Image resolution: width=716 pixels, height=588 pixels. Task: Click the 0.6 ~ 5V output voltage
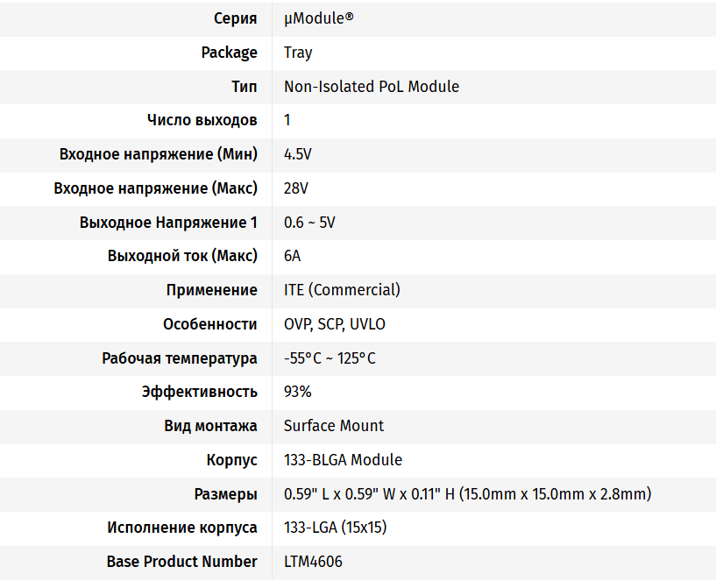[309, 223]
